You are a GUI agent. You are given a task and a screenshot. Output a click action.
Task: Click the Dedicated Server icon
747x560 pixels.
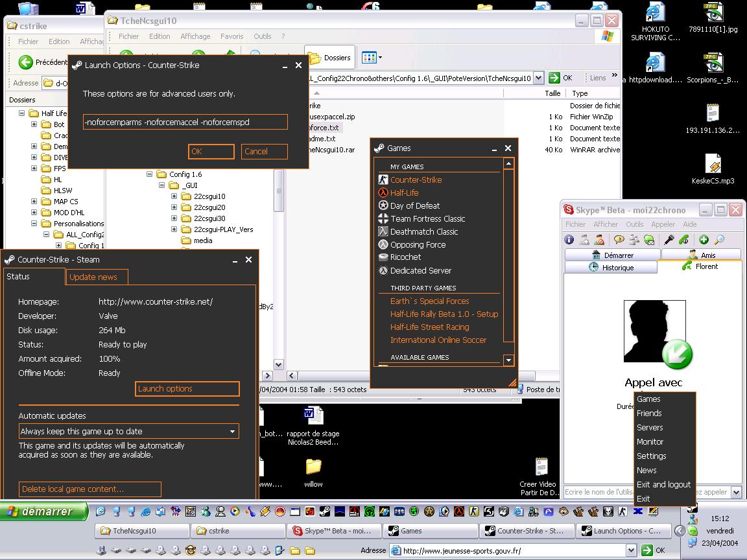click(x=383, y=270)
